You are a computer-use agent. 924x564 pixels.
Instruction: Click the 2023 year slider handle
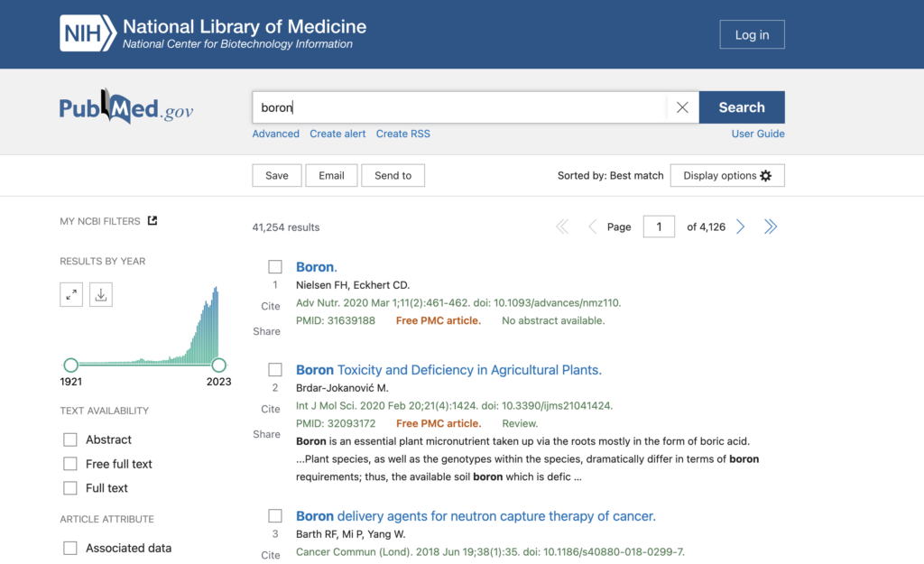[x=218, y=365]
